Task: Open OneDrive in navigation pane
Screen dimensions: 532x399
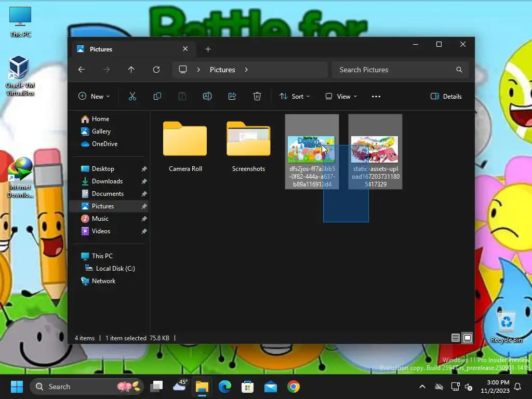Action: click(x=104, y=144)
